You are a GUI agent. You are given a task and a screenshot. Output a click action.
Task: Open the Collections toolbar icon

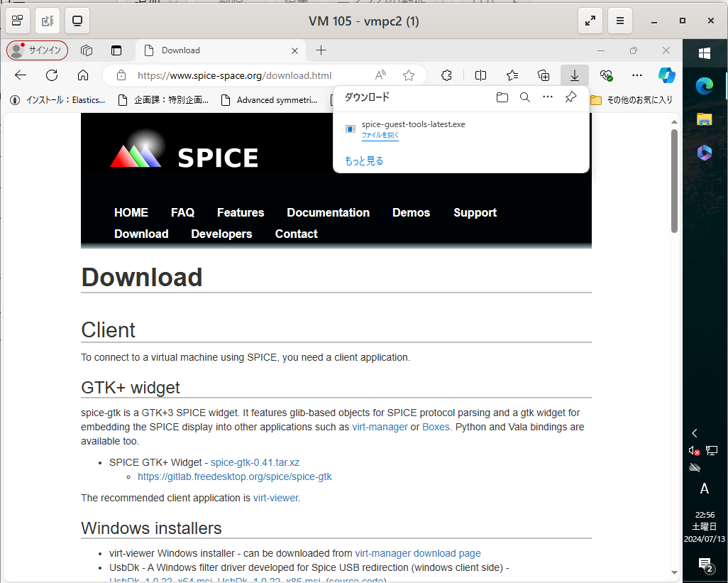click(544, 75)
